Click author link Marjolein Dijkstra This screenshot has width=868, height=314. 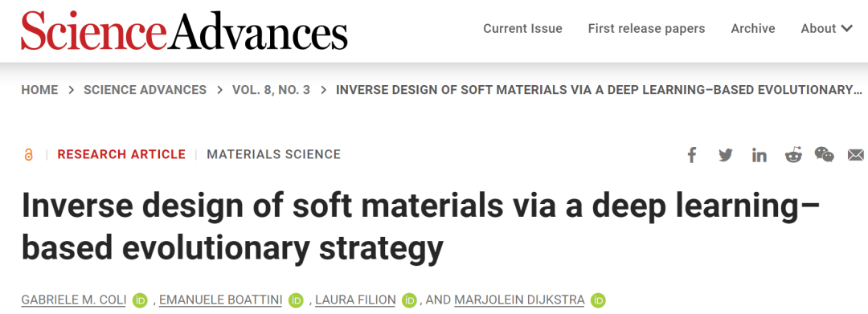click(x=519, y=300)
